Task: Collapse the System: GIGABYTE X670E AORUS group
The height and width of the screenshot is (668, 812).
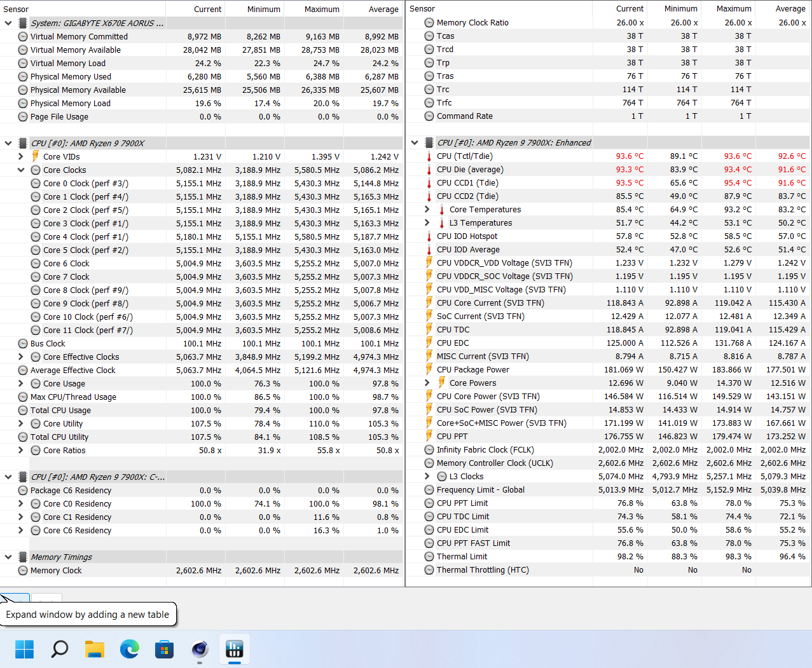Action: [x=8, y=23]
